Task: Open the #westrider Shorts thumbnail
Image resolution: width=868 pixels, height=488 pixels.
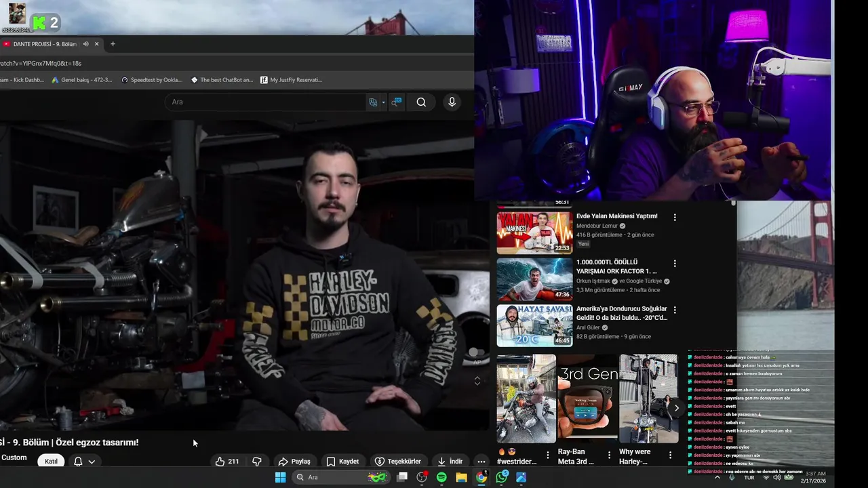Action: tap(526, 399)
